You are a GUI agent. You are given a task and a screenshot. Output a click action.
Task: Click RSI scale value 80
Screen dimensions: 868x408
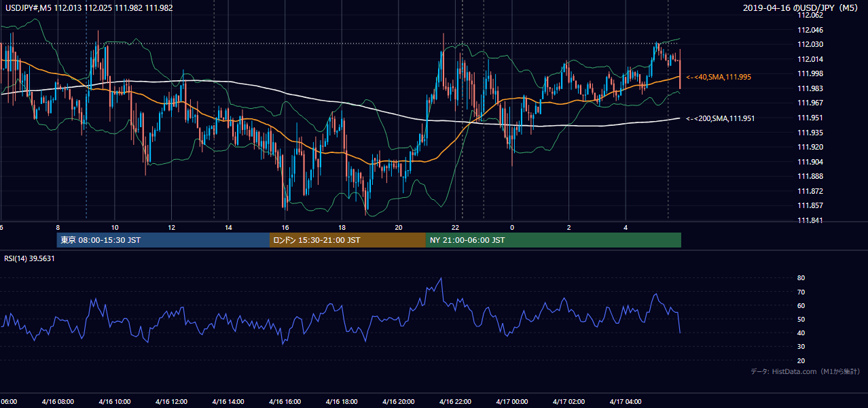pos(801,278)
